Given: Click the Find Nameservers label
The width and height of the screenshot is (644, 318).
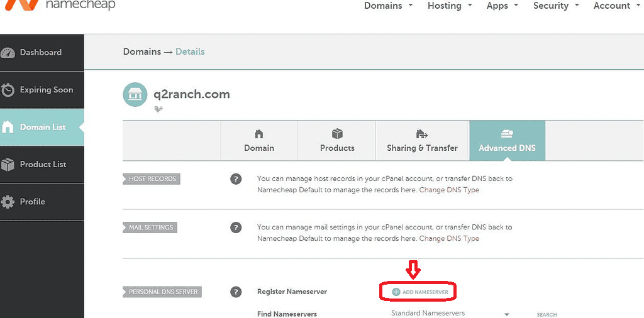Looking at the screenshot, I should [x=287, y=314].
